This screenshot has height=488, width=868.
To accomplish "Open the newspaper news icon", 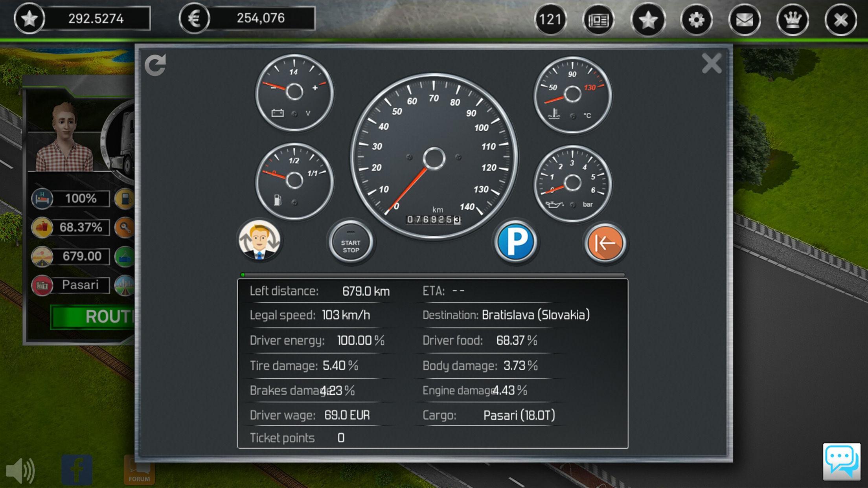I will tap(598, 20).
